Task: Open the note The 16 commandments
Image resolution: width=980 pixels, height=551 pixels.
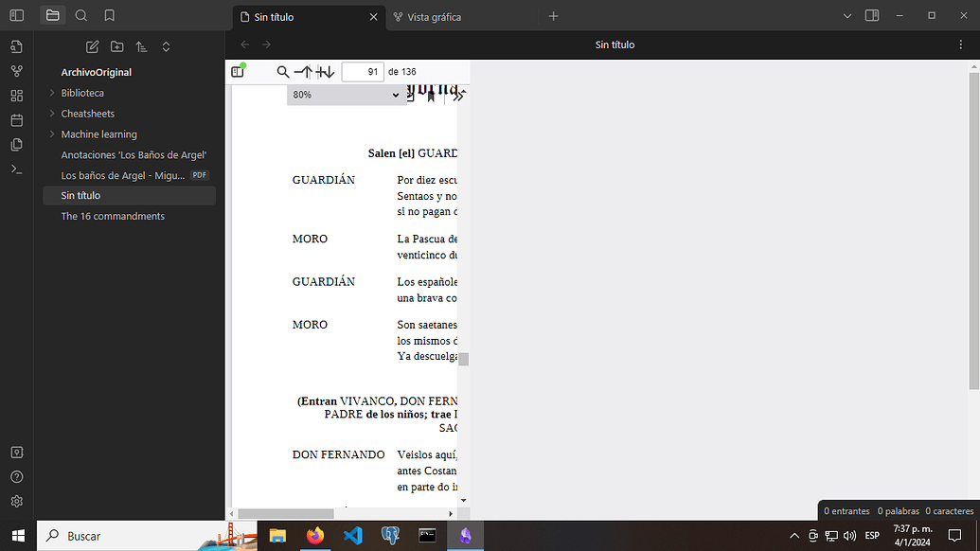Action: [x=112, y=216]
